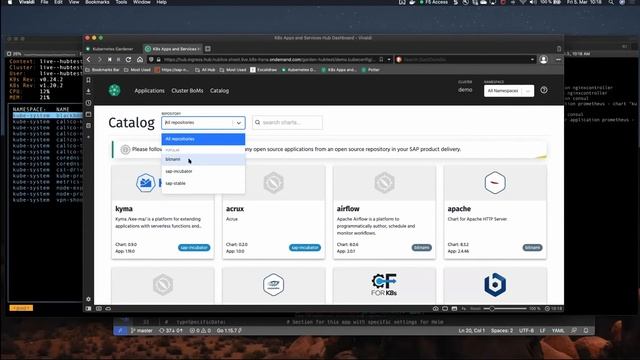Click bitnami badge on apache card
640x360 pixels.
[532, 248]
